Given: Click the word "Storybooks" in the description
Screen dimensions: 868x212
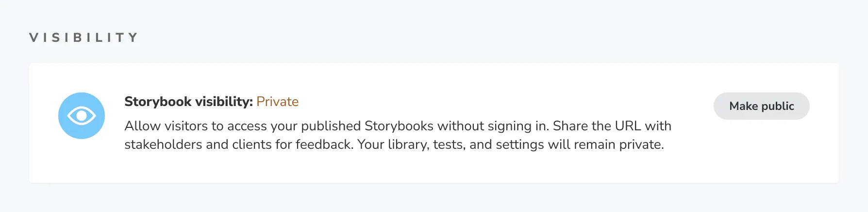Looking at the screenshot, I should click(399, 126).
